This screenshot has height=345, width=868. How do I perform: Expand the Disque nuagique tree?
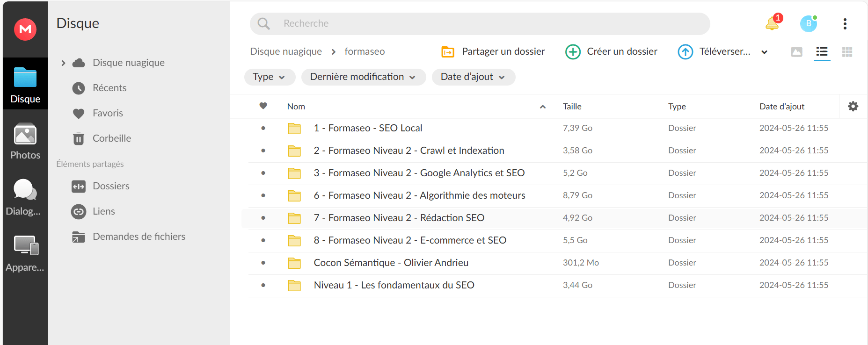coord(63,63)
